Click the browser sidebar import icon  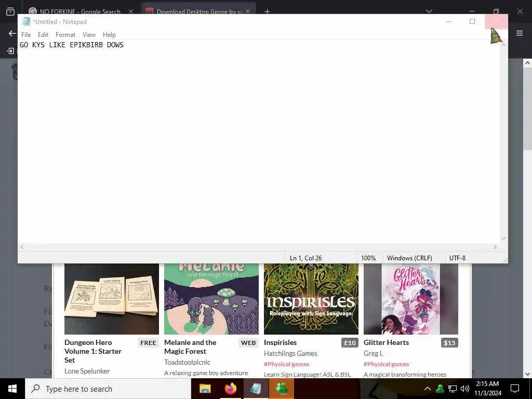tap(10, 51)
